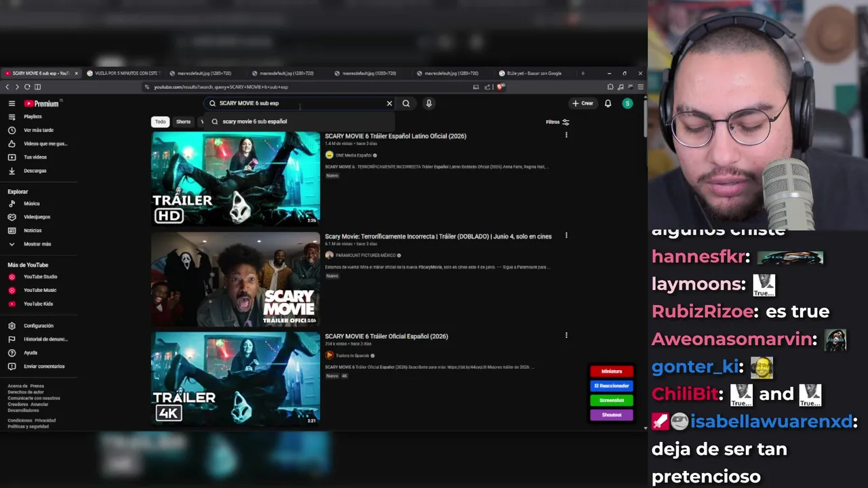
Task: Start voice search with the microphone
Action: pos(429,104)
